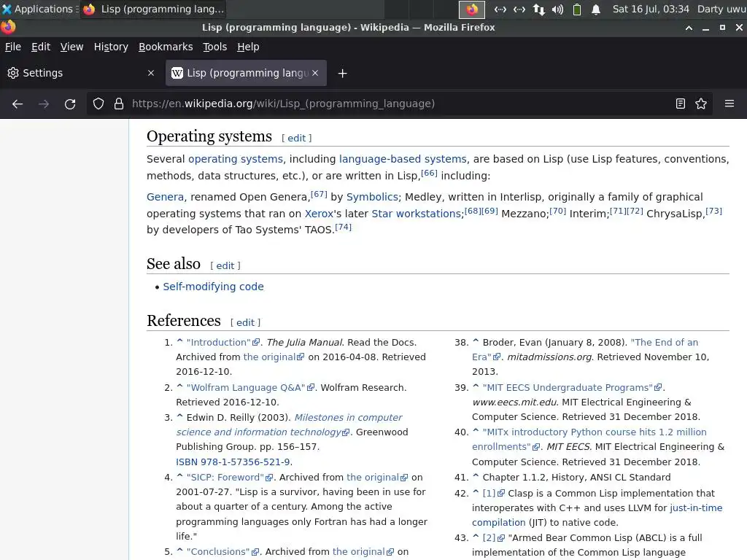Image resolution: width=747 pixels, height=560 pixels.
Task: Open a new tab with plus button
Action: (342, 74)
